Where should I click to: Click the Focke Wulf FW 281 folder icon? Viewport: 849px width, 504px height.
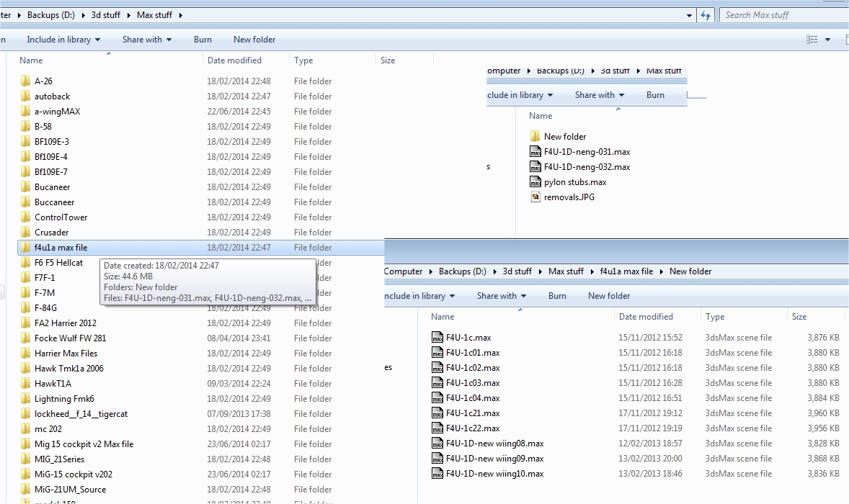(x=25, y=338)
